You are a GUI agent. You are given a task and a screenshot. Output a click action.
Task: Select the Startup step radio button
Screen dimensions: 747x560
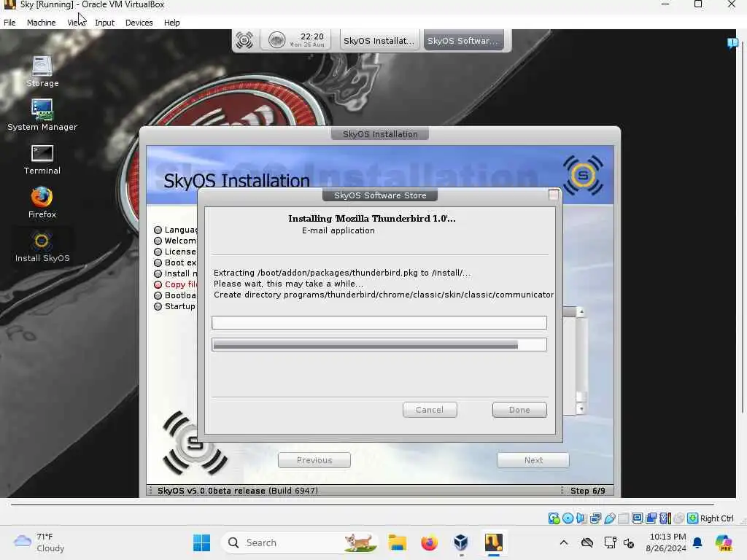coord(158,307)
